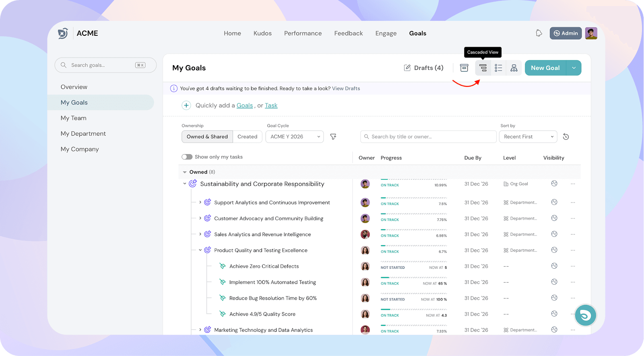Switch to Cascaded View
Viewport: 644px width, 356px height.
pyautogui.click(x=483, y=68)
